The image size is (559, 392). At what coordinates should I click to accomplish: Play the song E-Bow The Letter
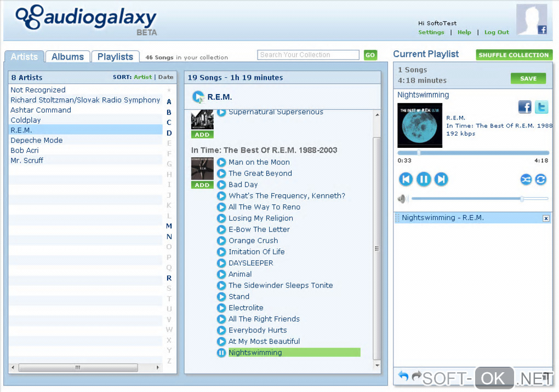221,229
